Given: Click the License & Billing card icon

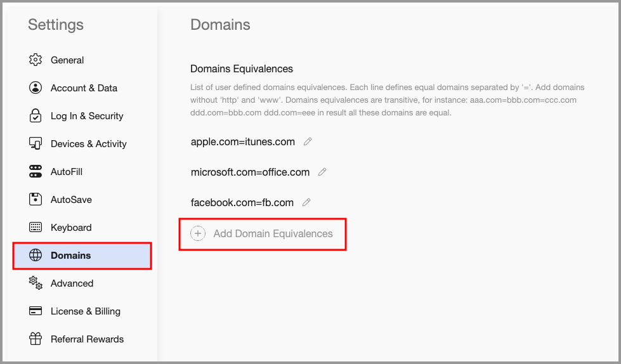Looking at the screenshot, I should (36, 311).
